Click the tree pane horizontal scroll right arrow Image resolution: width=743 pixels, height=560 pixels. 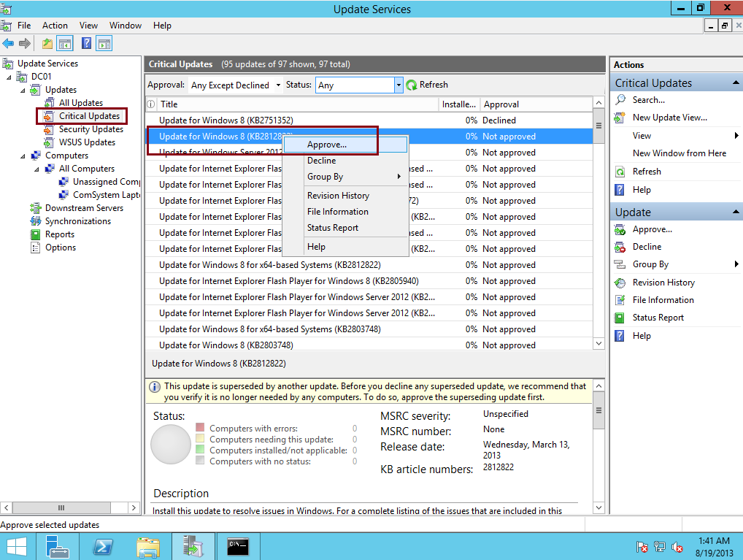[134, 508]
